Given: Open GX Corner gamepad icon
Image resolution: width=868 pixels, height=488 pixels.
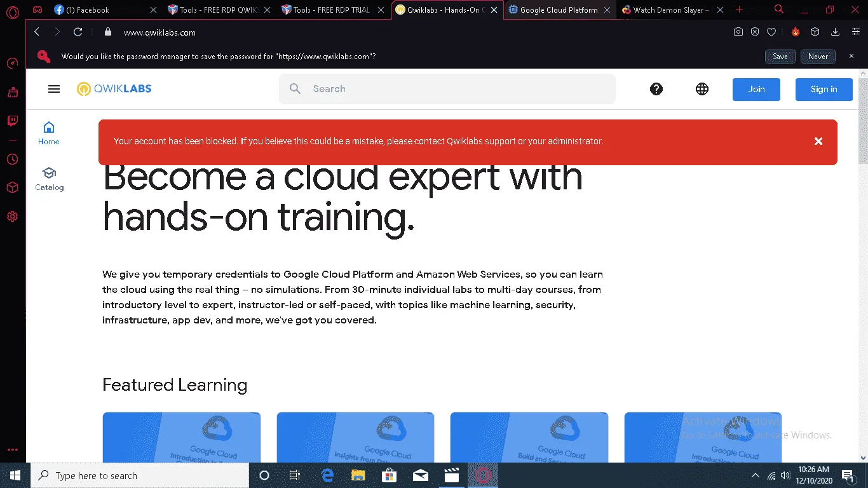Looking at the screenshot, I should click(x=37, y=10).
